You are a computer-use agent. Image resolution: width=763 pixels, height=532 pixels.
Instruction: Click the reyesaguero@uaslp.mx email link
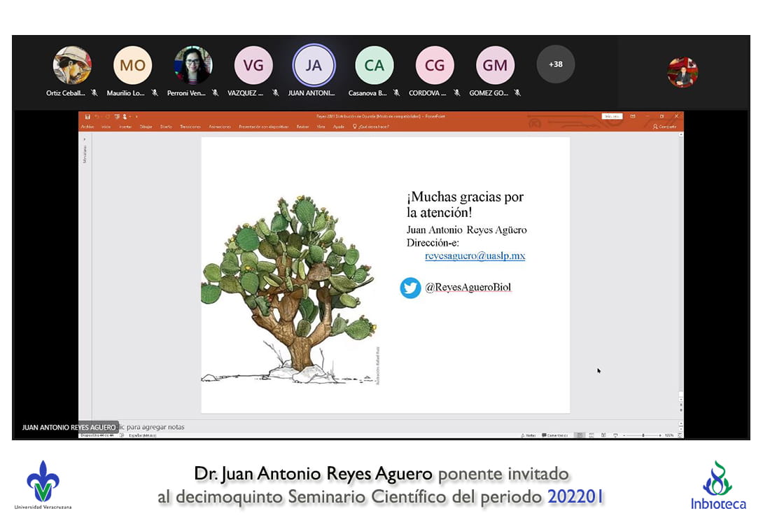(x=475, y=256)
